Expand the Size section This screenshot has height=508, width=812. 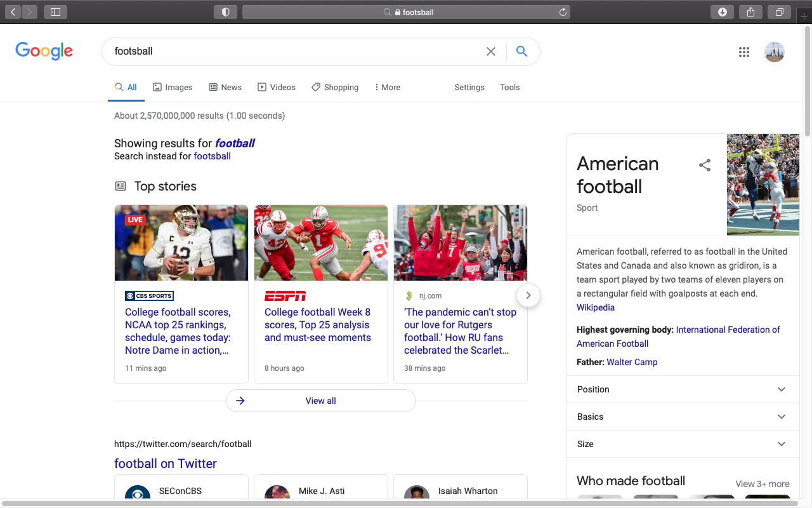(683, 444)
